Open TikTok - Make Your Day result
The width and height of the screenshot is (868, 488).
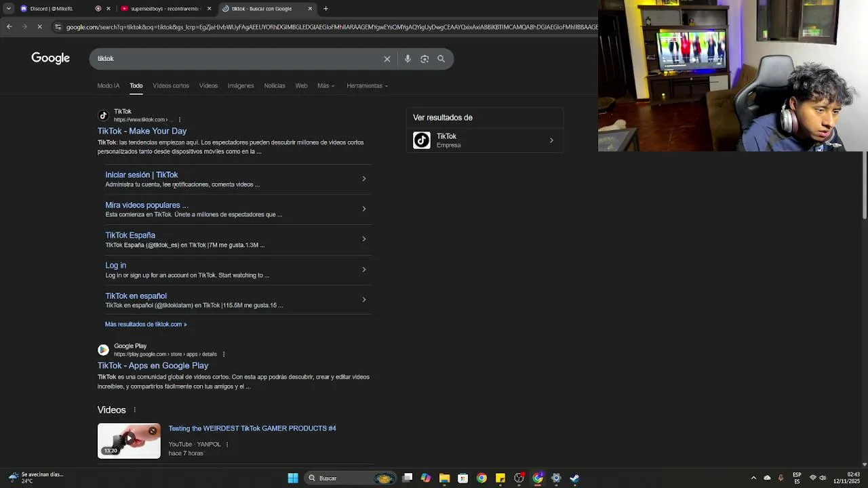(x=142, y=131)
